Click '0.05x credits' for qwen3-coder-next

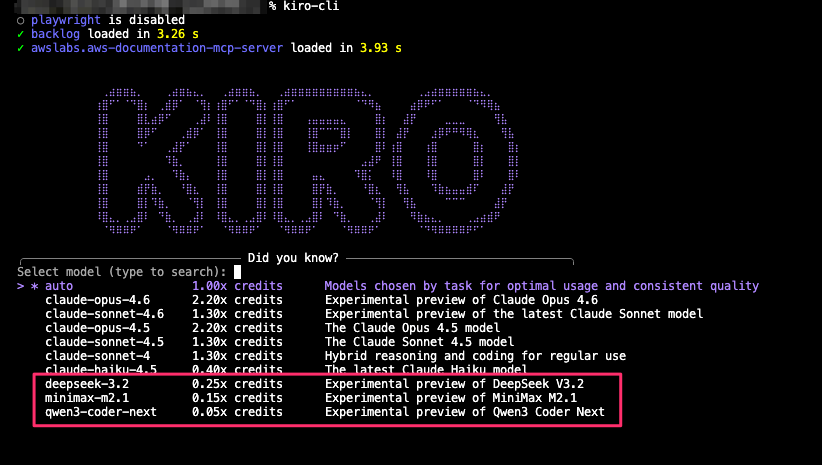point(237,412)
